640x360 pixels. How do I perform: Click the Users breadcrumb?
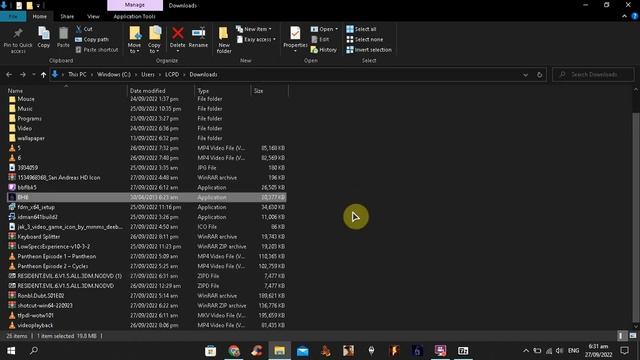pyautogui.click(x=148, y=75)
